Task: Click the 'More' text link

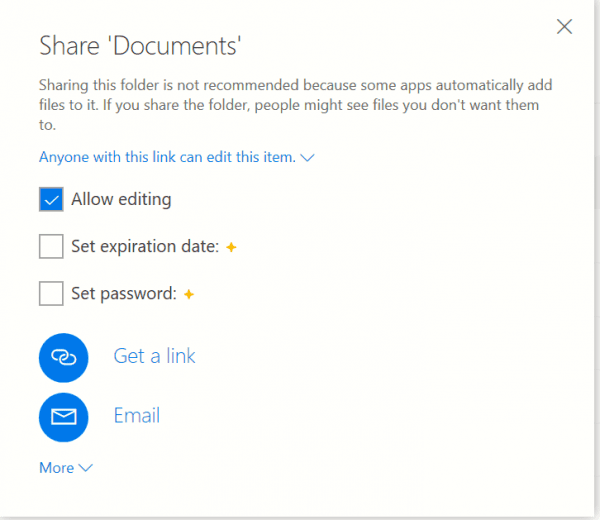Action: click(56, 468)
